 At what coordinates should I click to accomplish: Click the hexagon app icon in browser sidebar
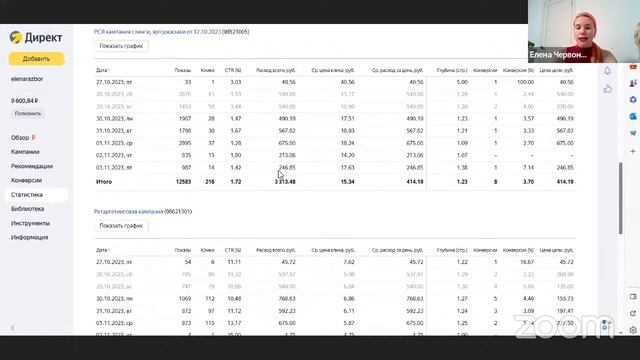(x=633, y=100)
